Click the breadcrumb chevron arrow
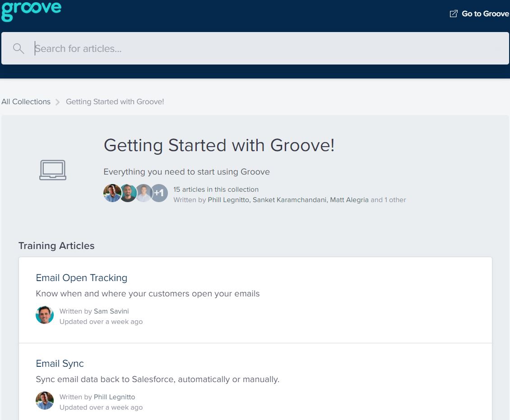This screenshot has height=420, width=510. coord(58,102)
